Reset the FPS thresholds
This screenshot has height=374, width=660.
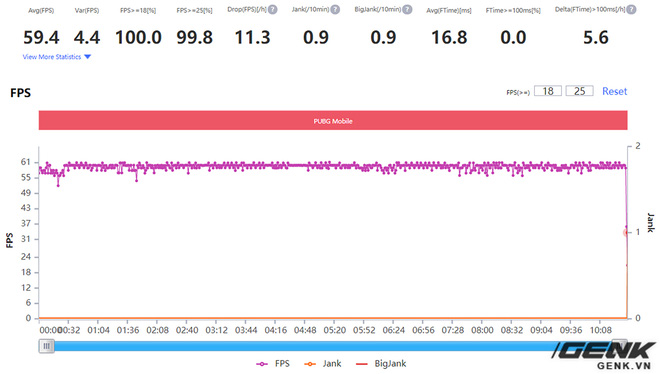(615, 91)
